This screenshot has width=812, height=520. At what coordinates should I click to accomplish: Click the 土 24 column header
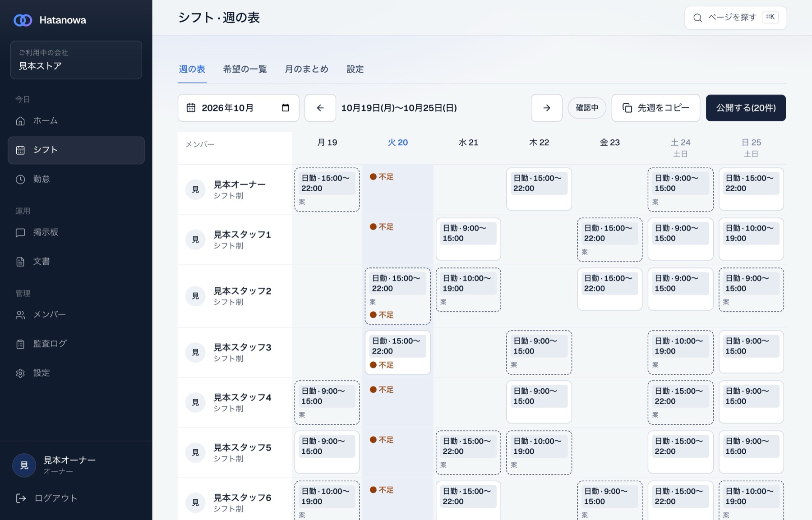[x=680, y=147]
